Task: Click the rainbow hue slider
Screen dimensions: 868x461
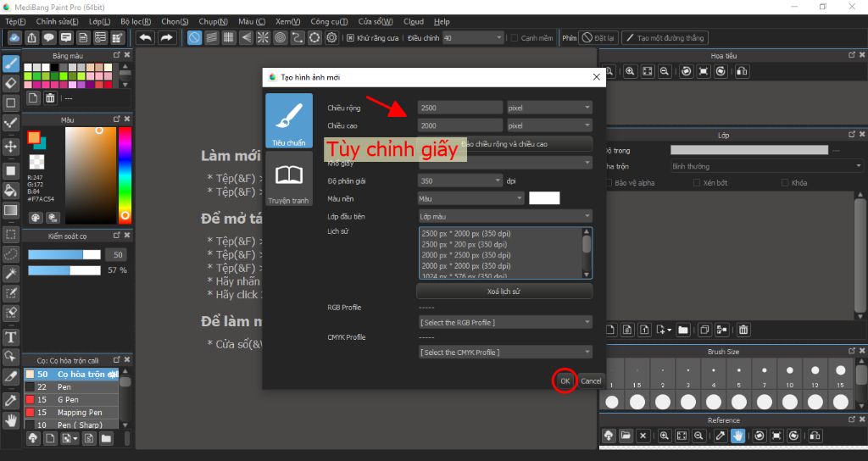Action: (x=125, y=175)
